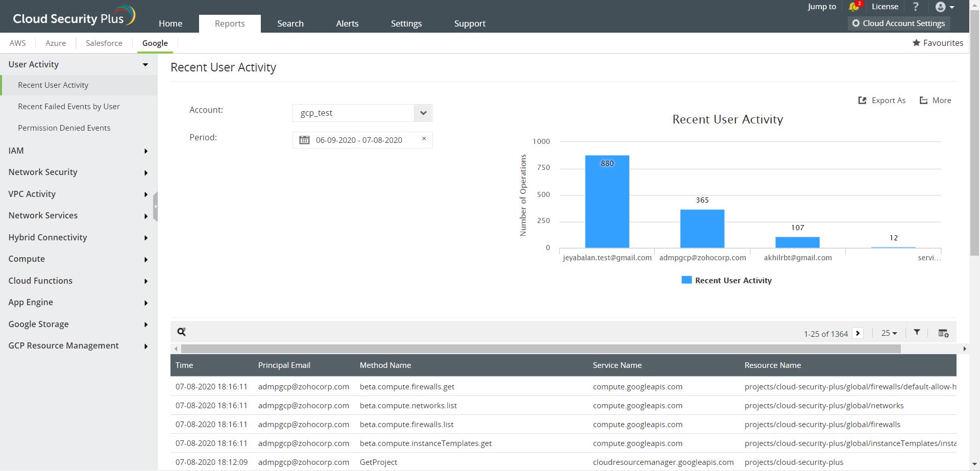Open rows per page 25 dropdown
The image size is (980, 471).
(889, 333)
